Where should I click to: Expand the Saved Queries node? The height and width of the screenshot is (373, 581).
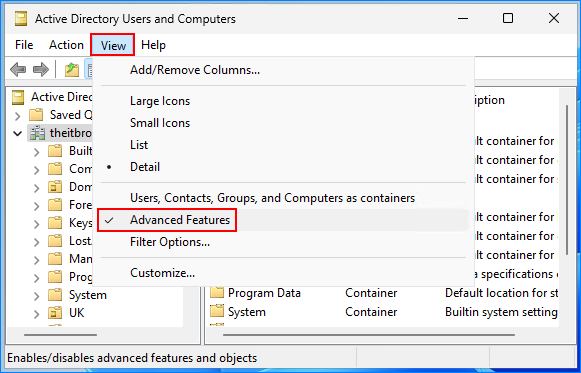pyautogui.click(x=17, y=116)
